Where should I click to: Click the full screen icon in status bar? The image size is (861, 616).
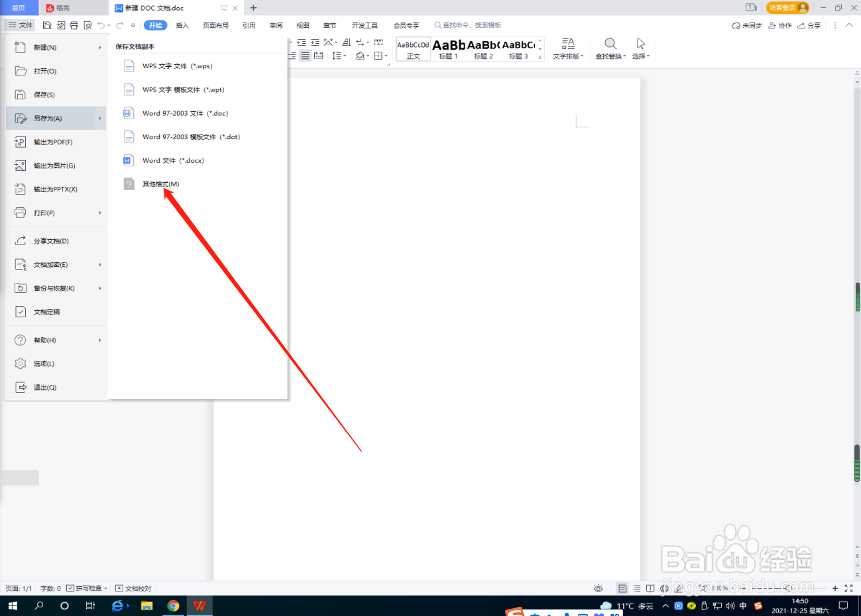point(848,588)
